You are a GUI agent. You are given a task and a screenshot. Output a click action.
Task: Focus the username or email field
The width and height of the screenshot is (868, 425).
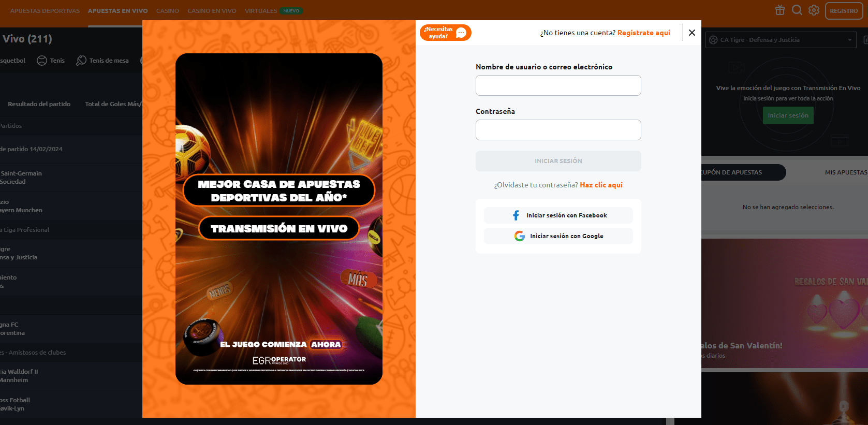pyautogui.click(x=558, y=85)
